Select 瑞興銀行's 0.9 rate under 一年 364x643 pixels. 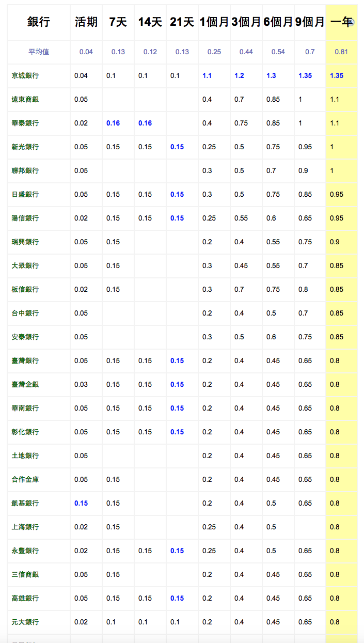tap(335, 242)
